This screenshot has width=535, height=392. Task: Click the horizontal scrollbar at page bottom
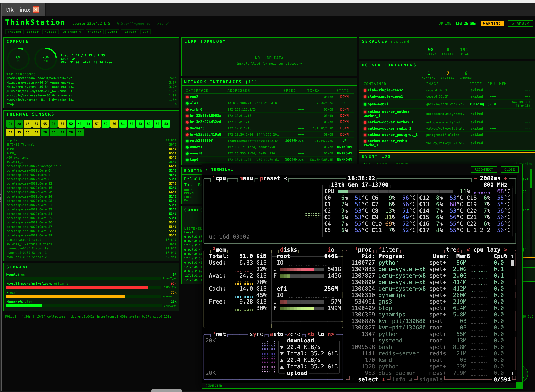coord(167,390)
